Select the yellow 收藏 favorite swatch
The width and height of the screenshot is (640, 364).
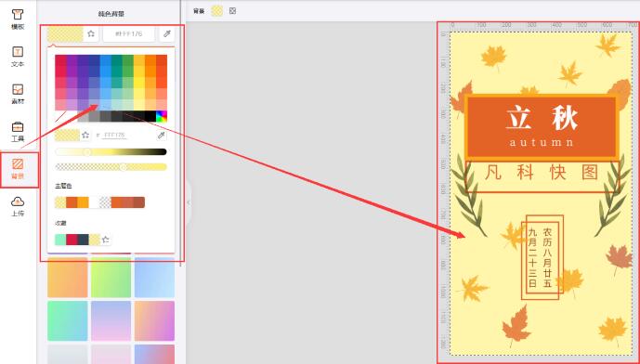coord(95,240)
